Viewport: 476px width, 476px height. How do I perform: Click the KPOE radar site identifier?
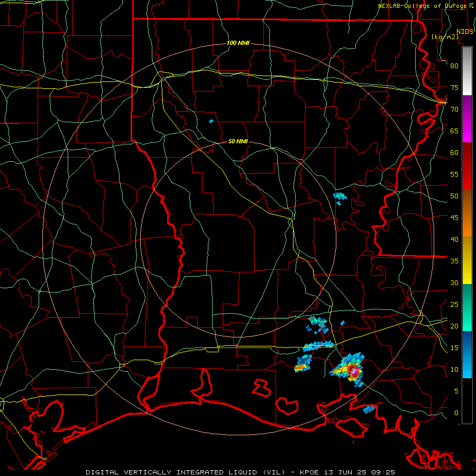tap(309, 472)
